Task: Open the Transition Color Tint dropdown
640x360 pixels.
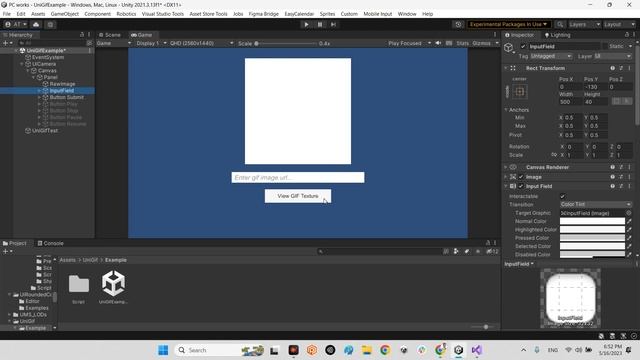Action: click(596, 204)
